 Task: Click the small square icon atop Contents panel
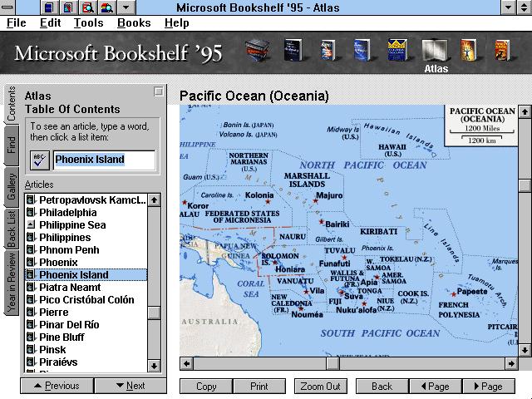pos(159,91)
